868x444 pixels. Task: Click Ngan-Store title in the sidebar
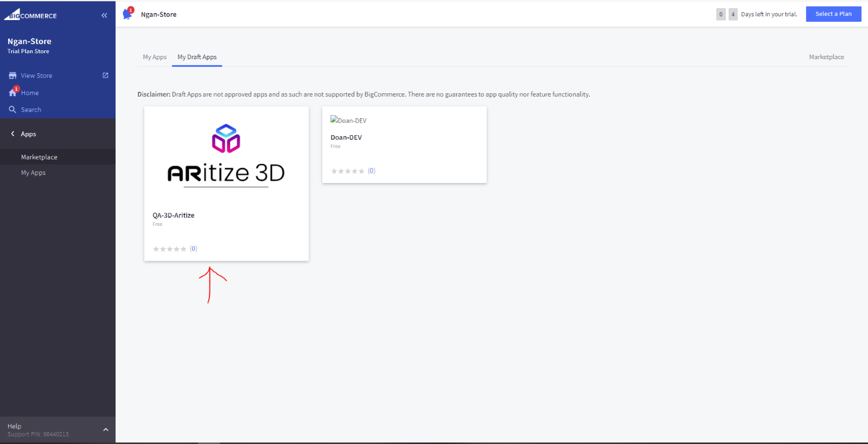click(x=29, y=41)
